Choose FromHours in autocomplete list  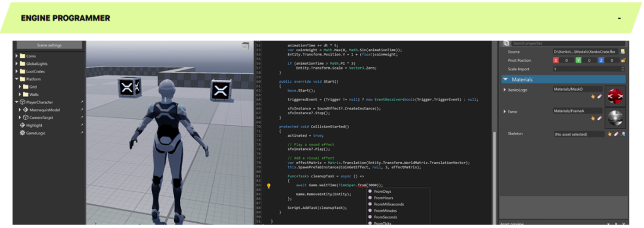pos(398,198)
